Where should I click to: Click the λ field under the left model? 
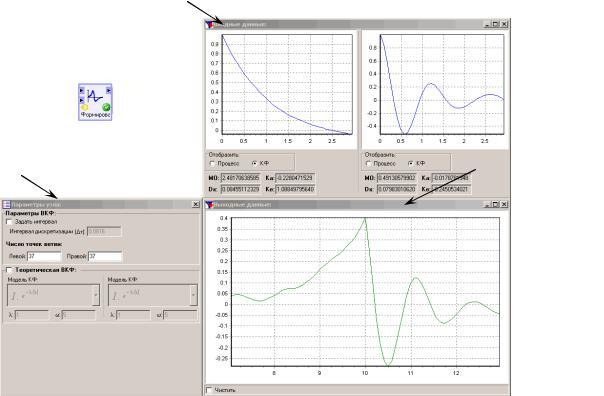pos(32,315)
